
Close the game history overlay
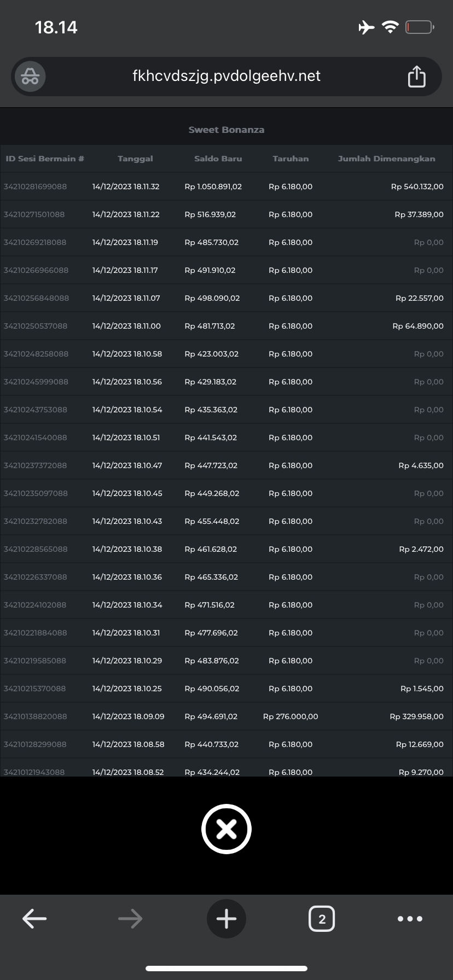click(226, 829)
